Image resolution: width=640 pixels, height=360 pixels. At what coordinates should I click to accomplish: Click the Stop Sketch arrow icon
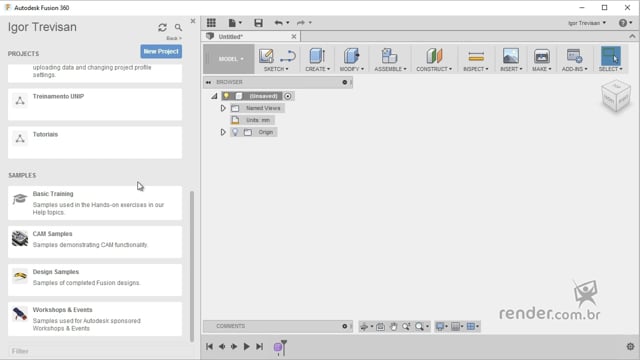coord(288,56)
